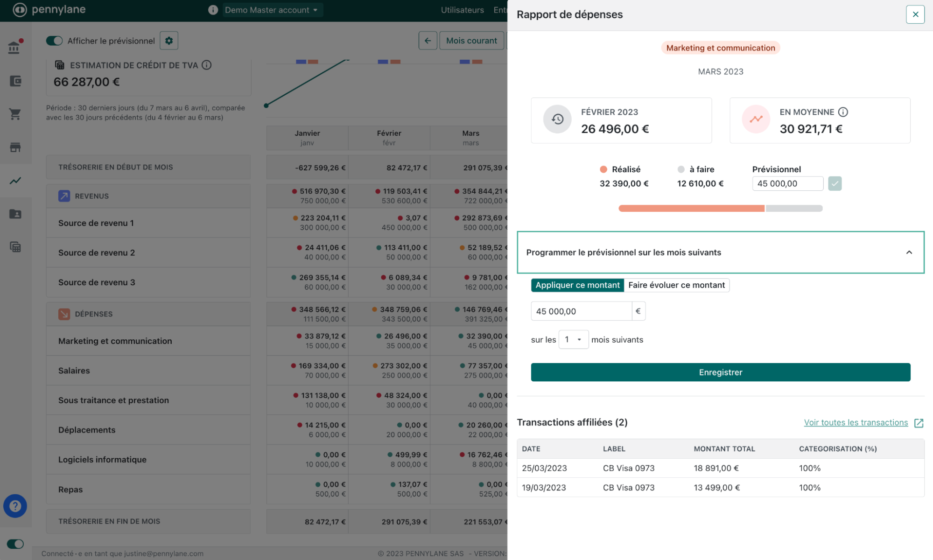Select Source de revenu 2 row
Viewport: 933px width, 560px height.
click(148, 252)
